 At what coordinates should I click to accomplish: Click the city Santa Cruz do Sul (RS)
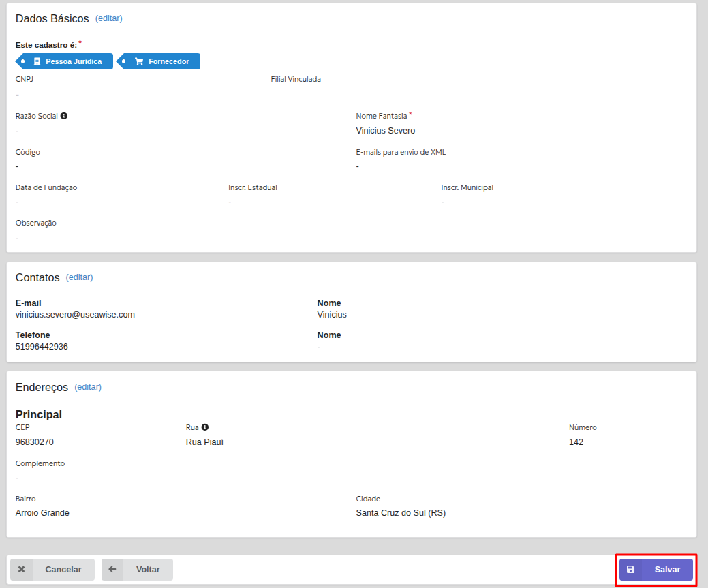click(401, 513)
